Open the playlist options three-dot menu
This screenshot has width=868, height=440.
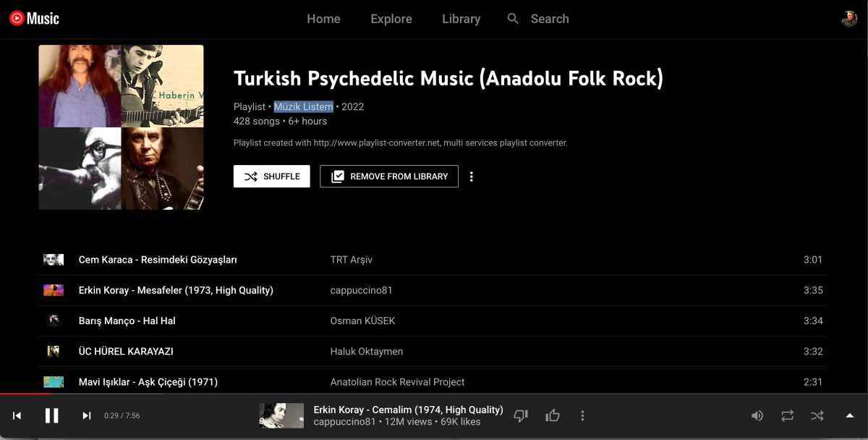[x=471, y=176]
